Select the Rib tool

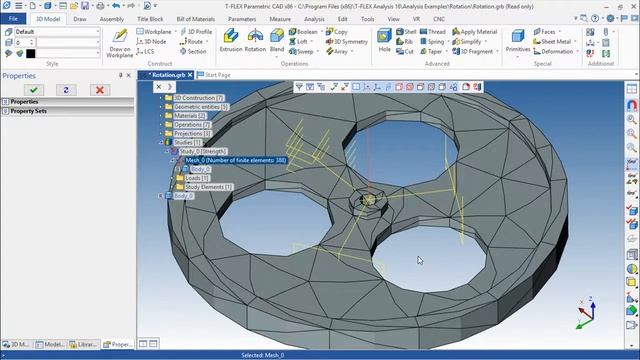coord(404,42)
